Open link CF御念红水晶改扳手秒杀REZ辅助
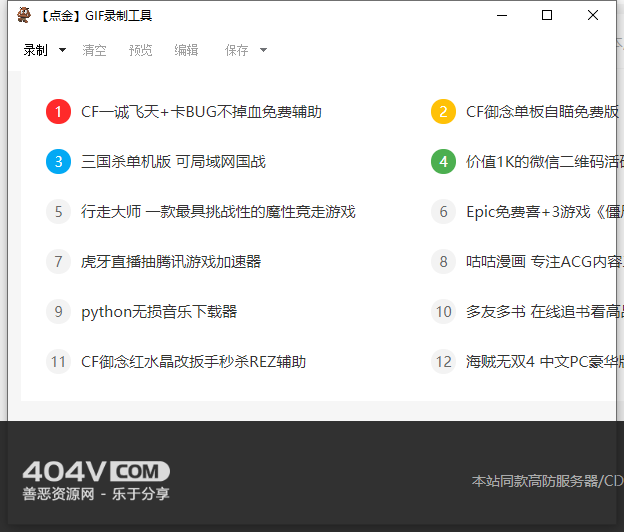 [x=193, y=362]
